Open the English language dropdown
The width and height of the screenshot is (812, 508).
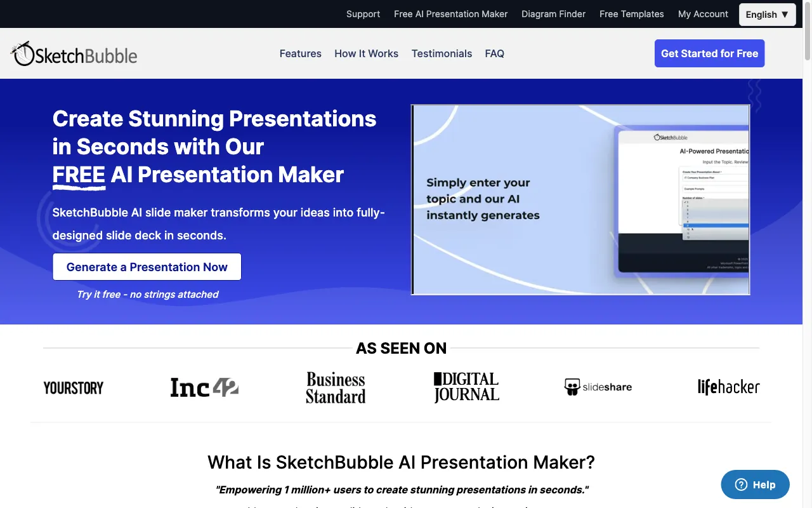(x=767, y=14)
